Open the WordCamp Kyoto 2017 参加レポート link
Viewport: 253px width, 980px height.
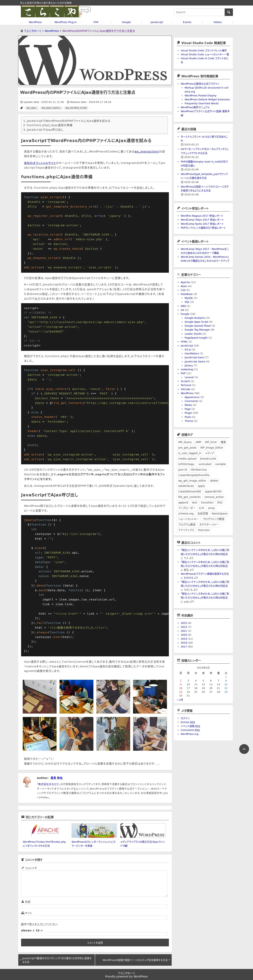(202, 224)
